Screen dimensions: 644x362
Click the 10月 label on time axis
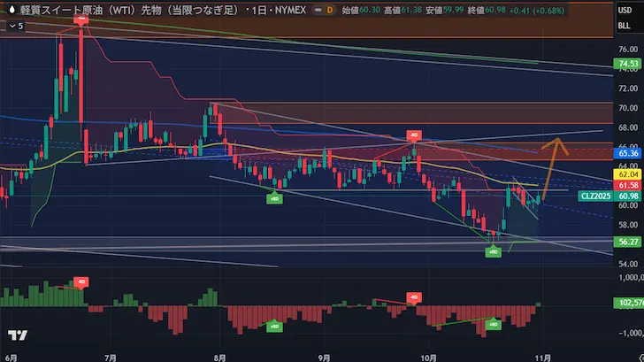click(431, 356)
